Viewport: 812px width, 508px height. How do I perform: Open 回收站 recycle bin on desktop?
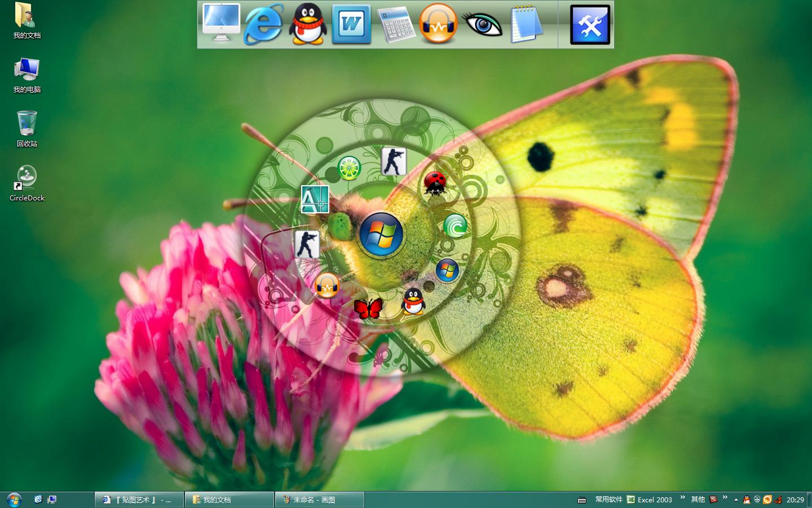pos(27,129)
